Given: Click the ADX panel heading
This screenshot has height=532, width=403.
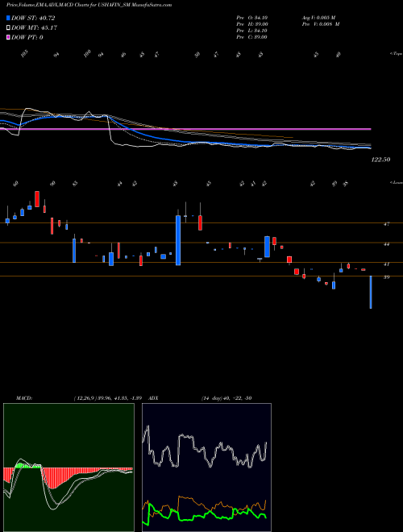Looking at the screenshot, I should point(153,398).
